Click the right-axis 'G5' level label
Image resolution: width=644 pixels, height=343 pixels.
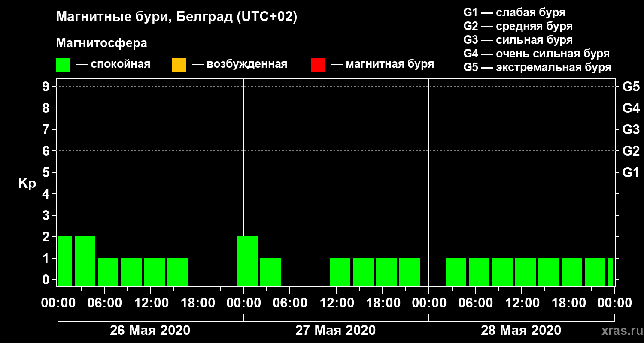[x=631, y=87]
